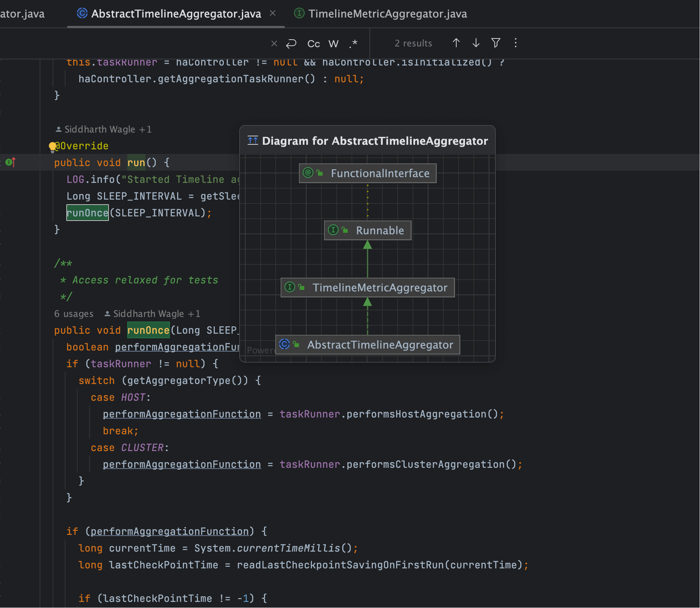The height and width of the screenshot is (608, 700).
Task: Click readLastCheckpointSavingOnFirstRun call
Action: [340, 565]
